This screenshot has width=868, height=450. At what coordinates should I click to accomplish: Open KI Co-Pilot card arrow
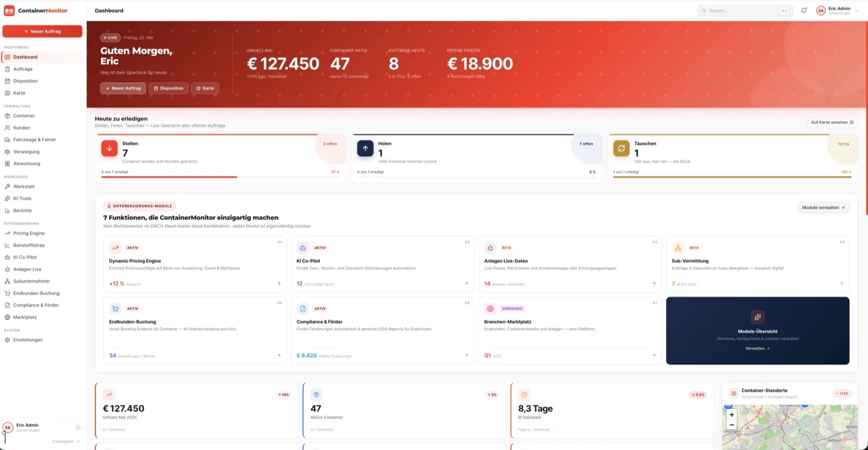point(467,283)
